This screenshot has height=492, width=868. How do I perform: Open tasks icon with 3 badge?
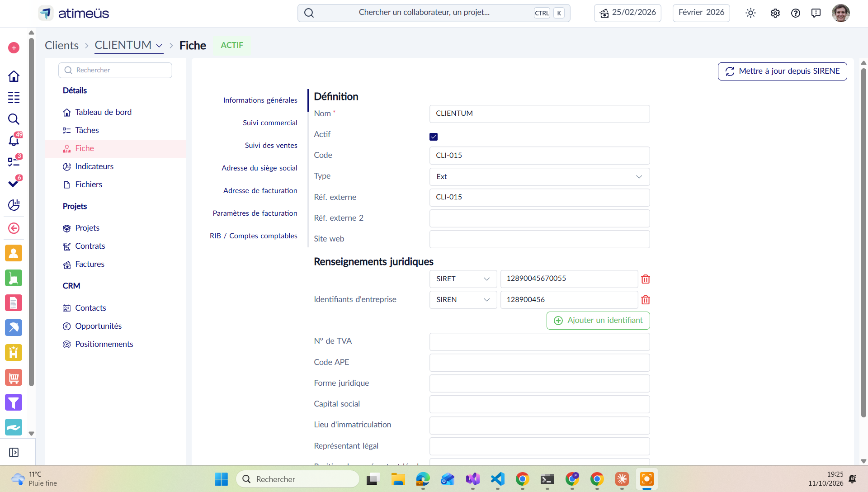coord(14,161)
